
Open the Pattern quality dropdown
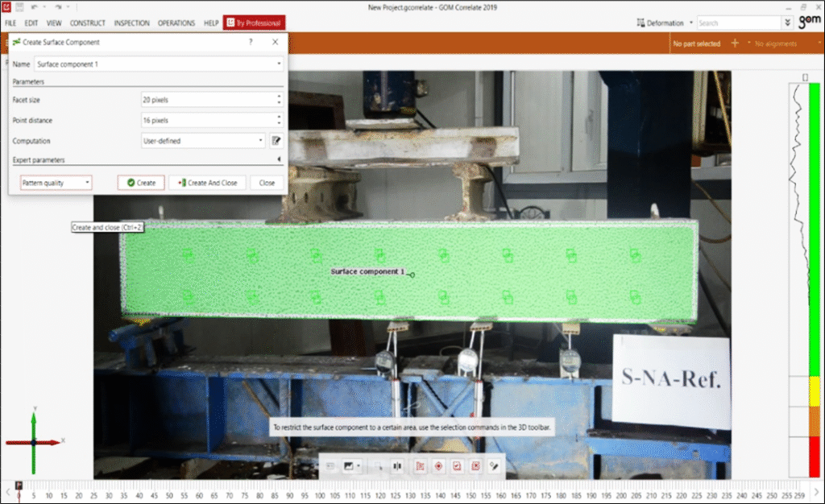tap(56, 183)
